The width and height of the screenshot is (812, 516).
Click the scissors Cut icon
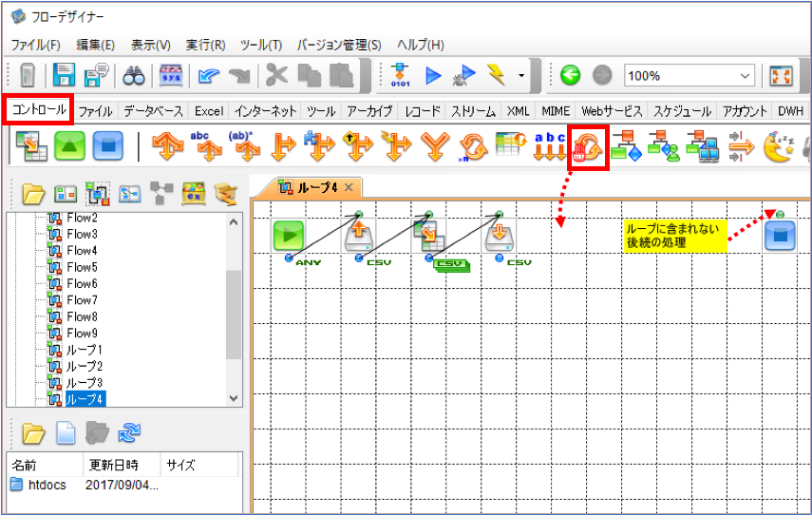click(x=276, y=76)
